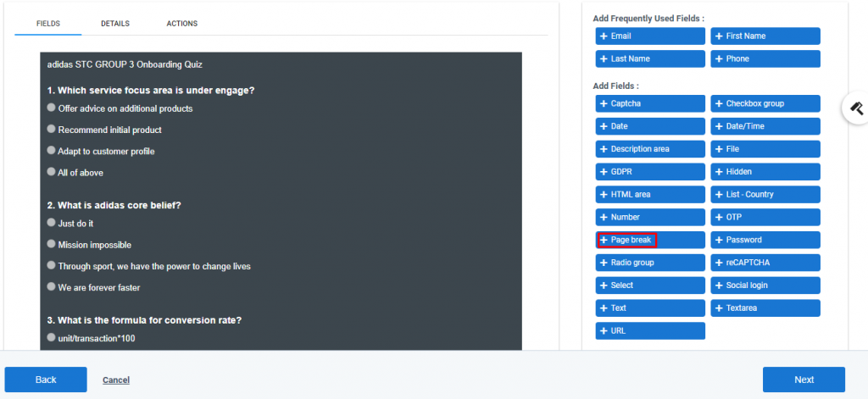The image size is (868, 399).
Task: Choose 'Adapt to customer profile' radio
Action: (x=52, y=151)
